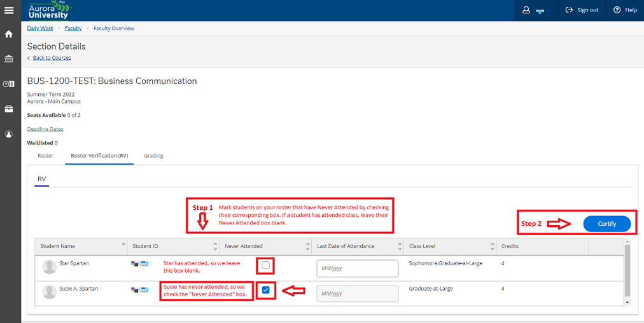Sort by Never Attended column

(265, 246)
